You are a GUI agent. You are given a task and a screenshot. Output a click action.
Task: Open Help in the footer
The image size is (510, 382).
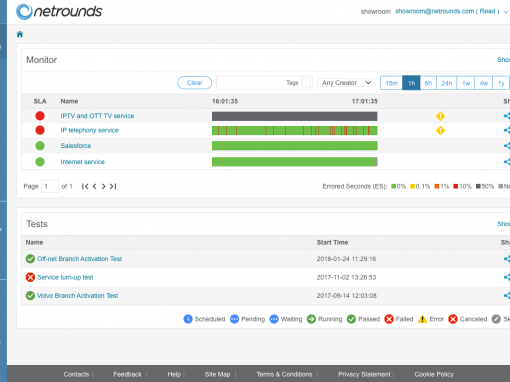click(x=174, y=374)
